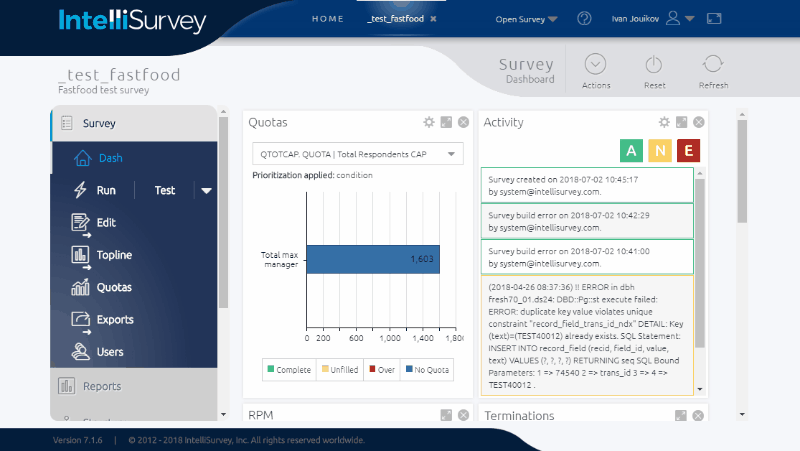Toggle Complete legend entry
800x451 pixels.
click(x=289, y=370)
